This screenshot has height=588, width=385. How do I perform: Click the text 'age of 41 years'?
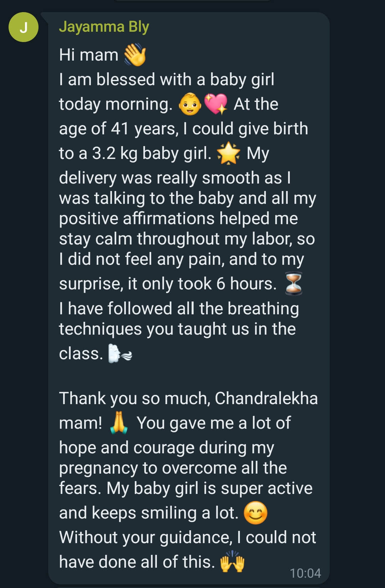[x=119, y=129]
